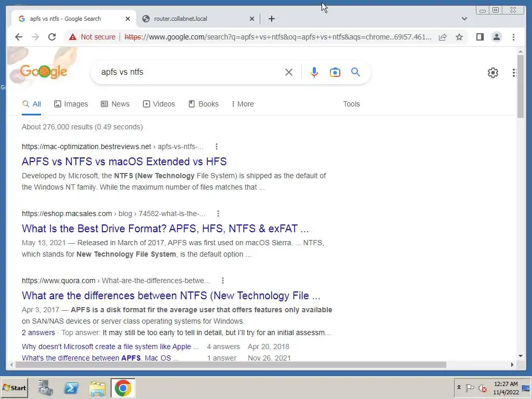Screen dimensions: 532x399
Task: Close the apfs vs ntfs tab
Action: (x=128, y=19)
